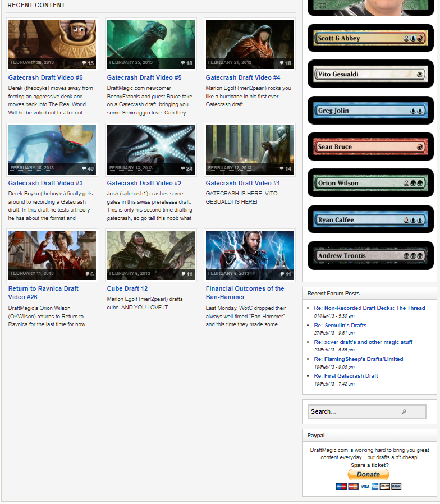440x504 pixels.
Task: Open the Gatecrash Draft Video #5 thumbnail
Action: point(151,44)
